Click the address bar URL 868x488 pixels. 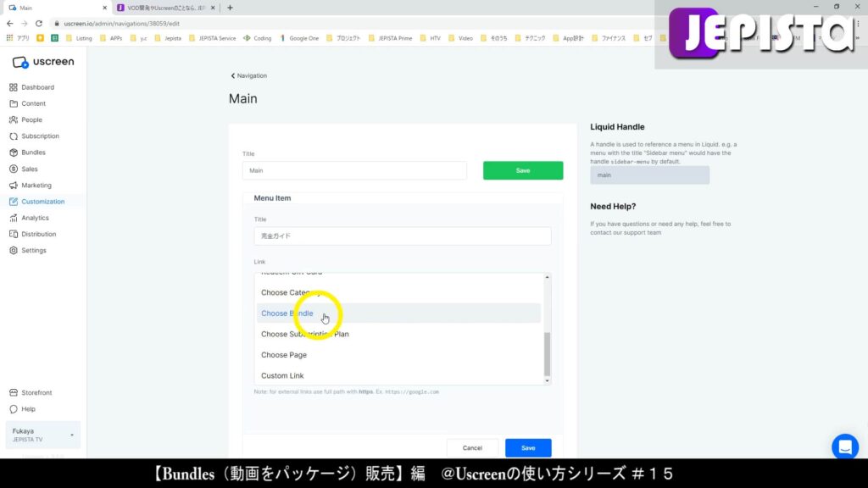pyautogui.click(x=122, y=24)
